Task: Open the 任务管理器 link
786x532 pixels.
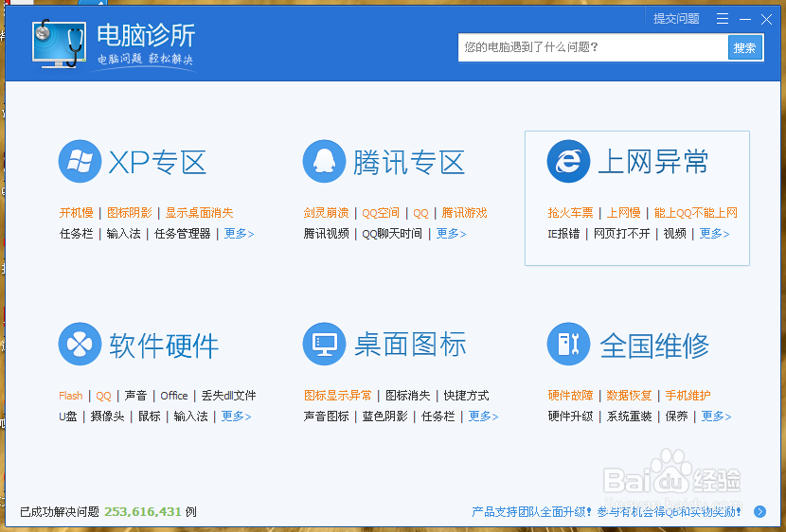Action: [x=183, y=234]
